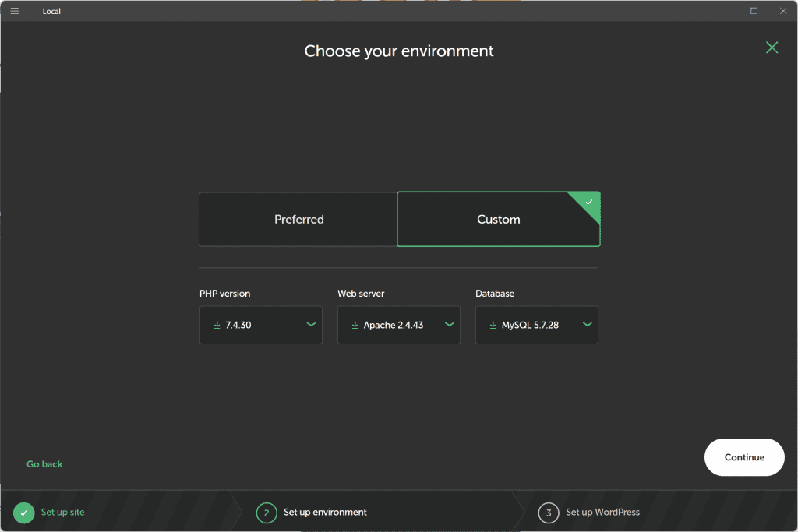The image size is (798, 532).
Task: Click the Set up environment step label
Action: click(325, 513)
